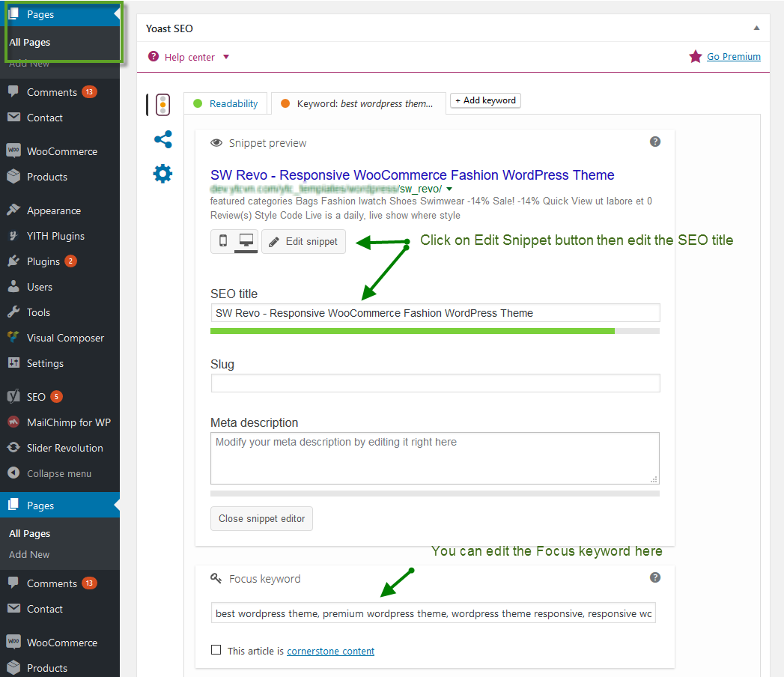The image size is (784, 677).
Task: Click into the Meta description textarea
Action: pyautogui.click(x=435, y=458)
